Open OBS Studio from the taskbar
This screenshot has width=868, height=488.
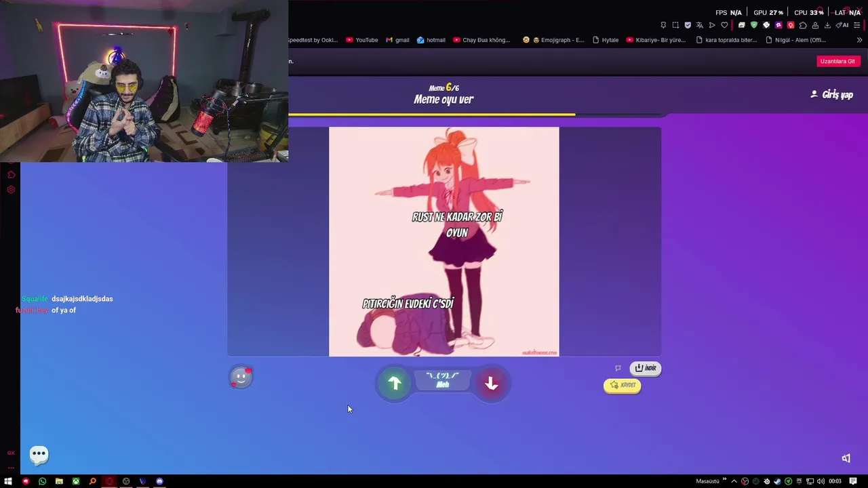pos(126,481)
